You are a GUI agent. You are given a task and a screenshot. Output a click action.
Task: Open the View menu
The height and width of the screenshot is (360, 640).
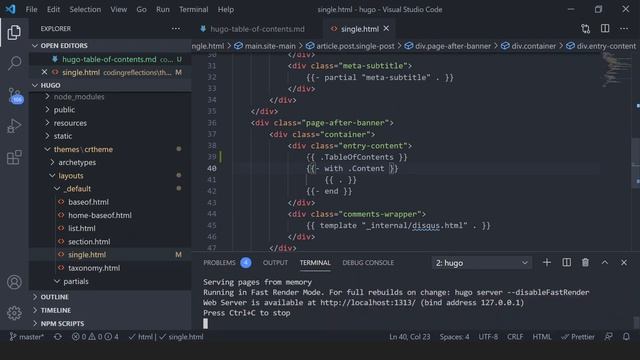click(x=118, y=9)
